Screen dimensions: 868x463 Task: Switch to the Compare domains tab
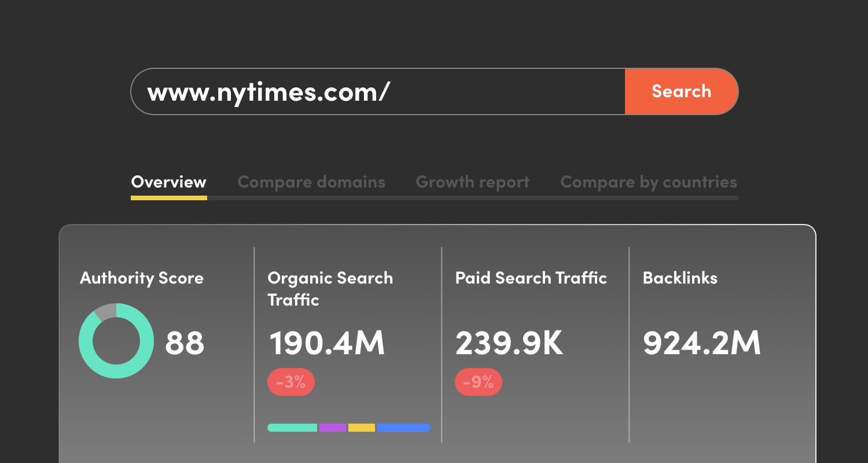(x=311, y=182)
